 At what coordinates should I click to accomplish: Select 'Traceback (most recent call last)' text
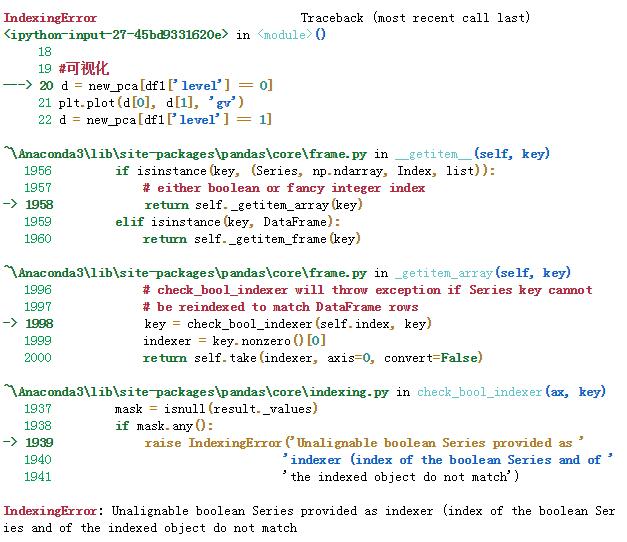coord(415,18)
